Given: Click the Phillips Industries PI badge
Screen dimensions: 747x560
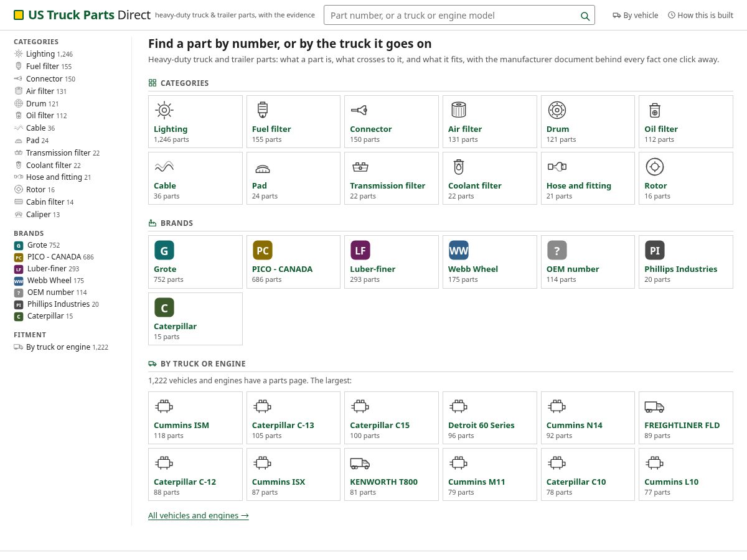Looking at the screenshot, I should coord(655,250).
